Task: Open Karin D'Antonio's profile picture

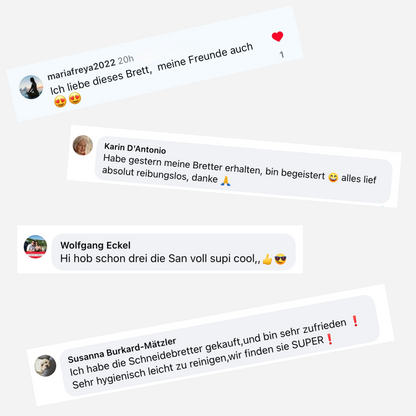Action: [x=83, y=145]
